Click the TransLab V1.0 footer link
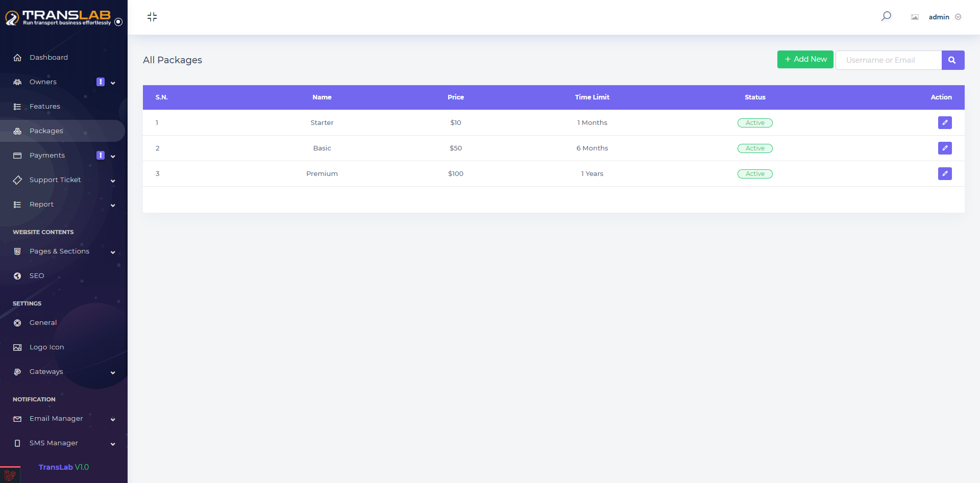Image resolution: width=980 pixels, height=483 pixels. (x=63, y=467)
